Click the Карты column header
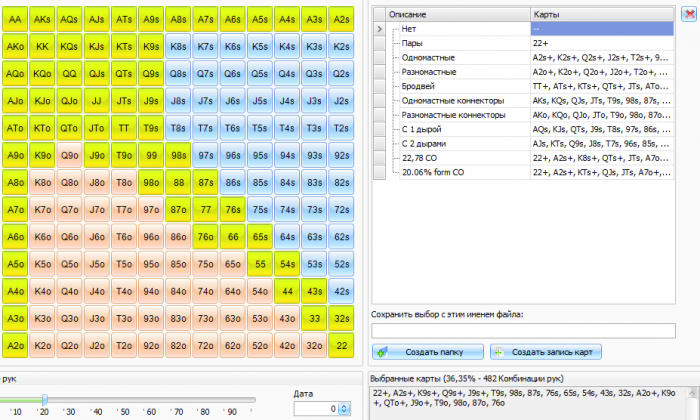This screenshot has width=700, height=420. 602,14
